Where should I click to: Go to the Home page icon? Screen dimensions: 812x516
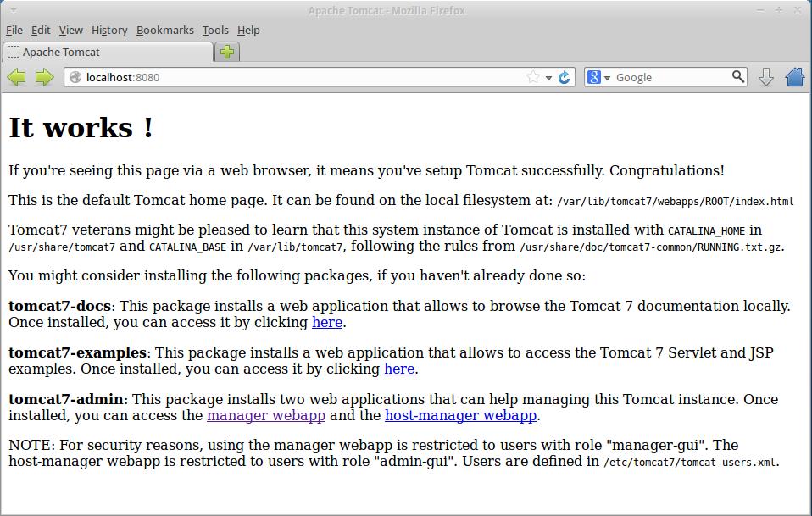click(x=795, y=78)
